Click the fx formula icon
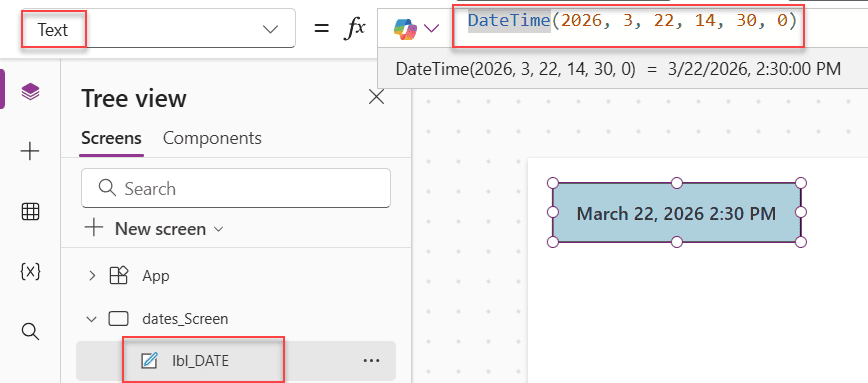 pos(354,28)
